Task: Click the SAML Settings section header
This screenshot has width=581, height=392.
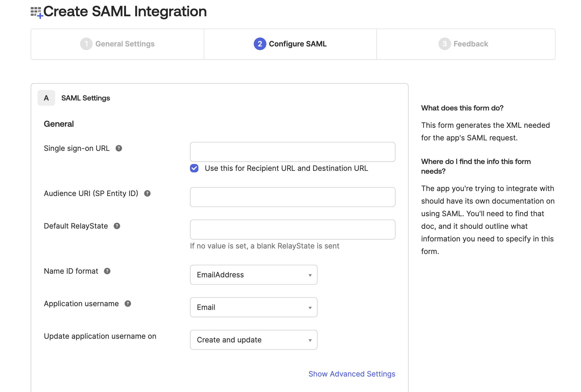Action: (x=86, y=98)
